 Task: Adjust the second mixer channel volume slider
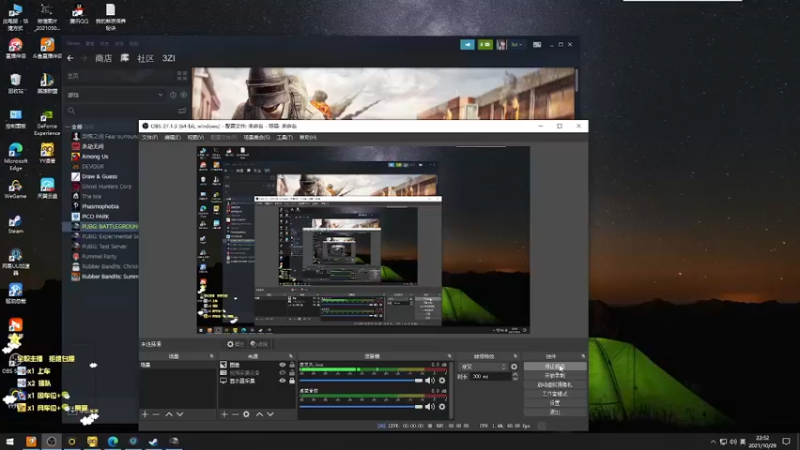click(361, 407)
